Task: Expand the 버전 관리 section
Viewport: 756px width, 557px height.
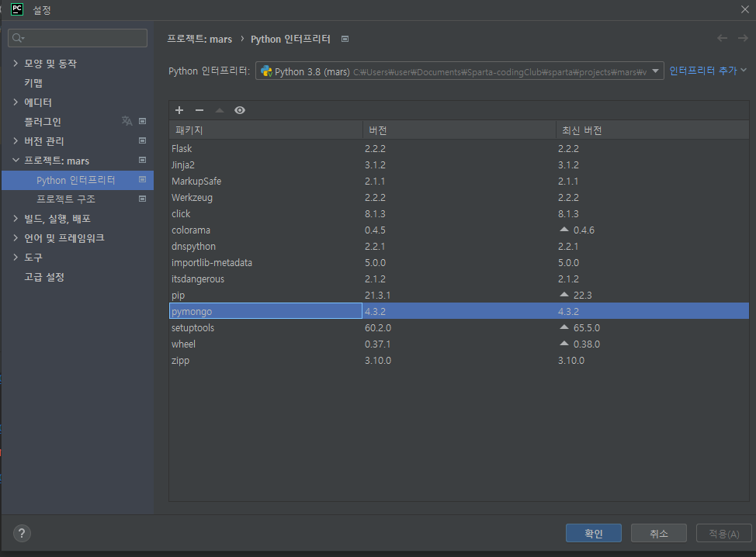Action: click(16, 140)
